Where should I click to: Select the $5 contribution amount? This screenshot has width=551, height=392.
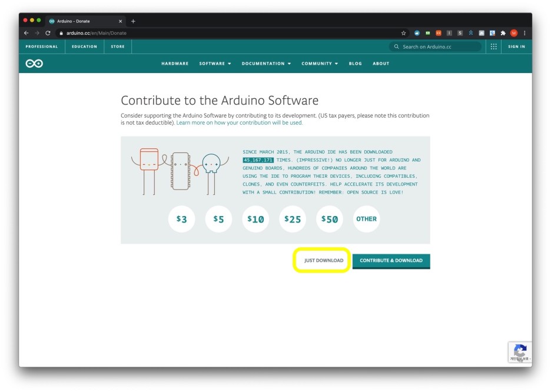tap(218, 219)
